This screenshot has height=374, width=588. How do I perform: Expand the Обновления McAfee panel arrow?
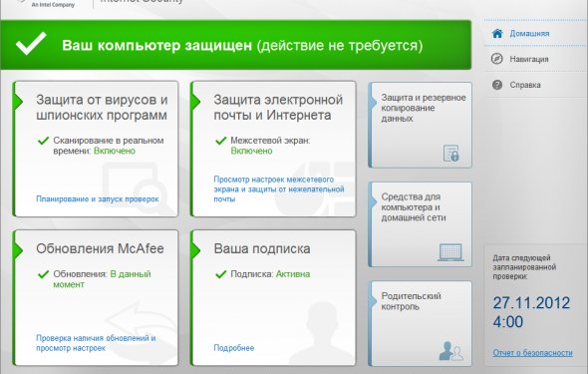point(18,250)
